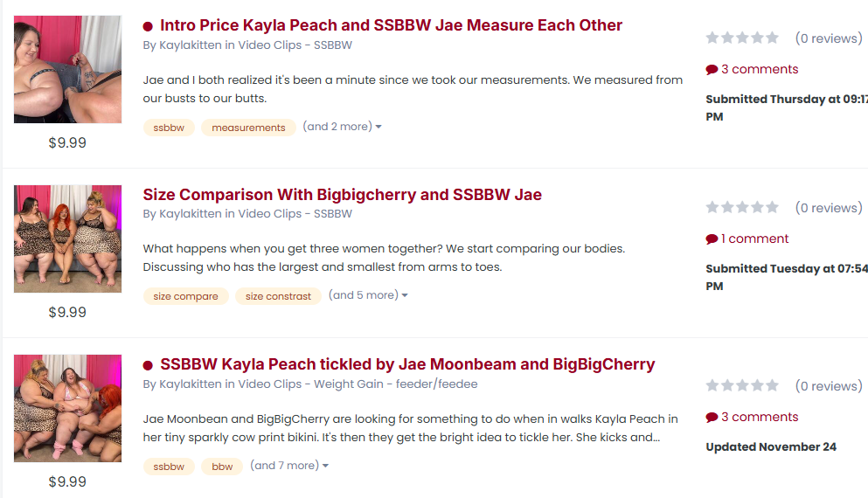Click the star rating on the Size Comparison listing
The height and width of the screenshot is (498, 868).
pos(742,207)
